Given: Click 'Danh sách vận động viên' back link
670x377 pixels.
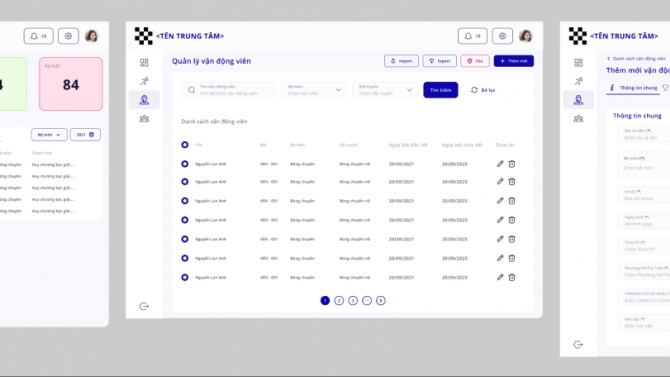Looking at the screenshot, I should (636, 59).
